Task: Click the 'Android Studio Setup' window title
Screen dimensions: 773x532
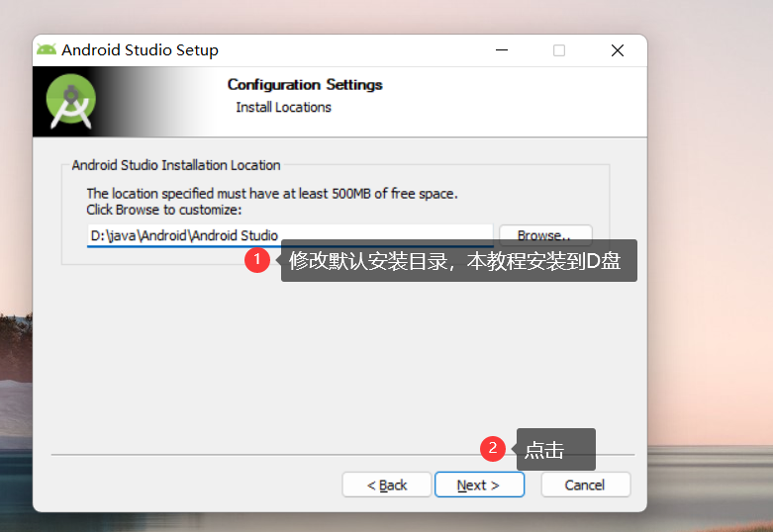Action: click(140, 49)
